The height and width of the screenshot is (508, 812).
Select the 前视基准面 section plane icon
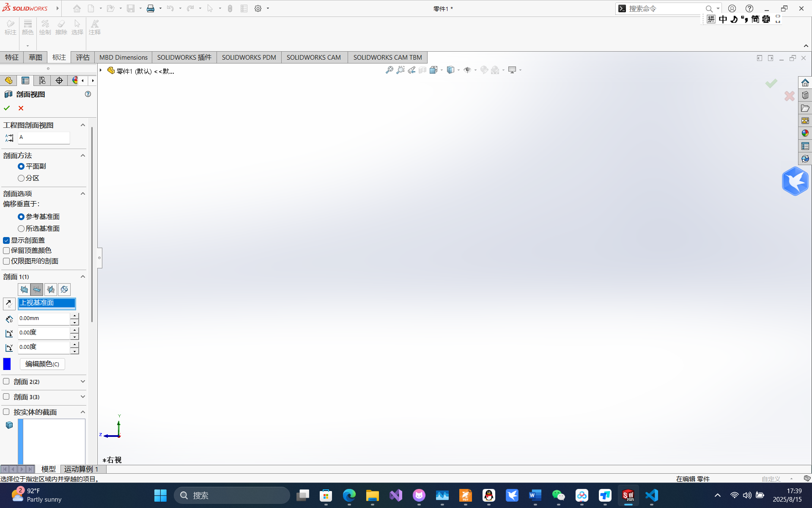[x=24, y=290]
